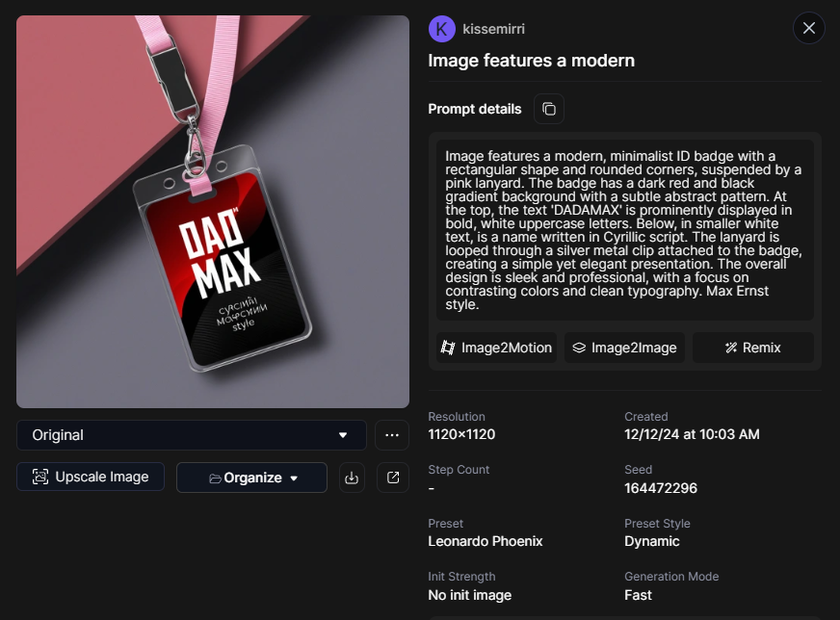Close the image details panel
The image size is (840, 620).
[x=809, y=28]
